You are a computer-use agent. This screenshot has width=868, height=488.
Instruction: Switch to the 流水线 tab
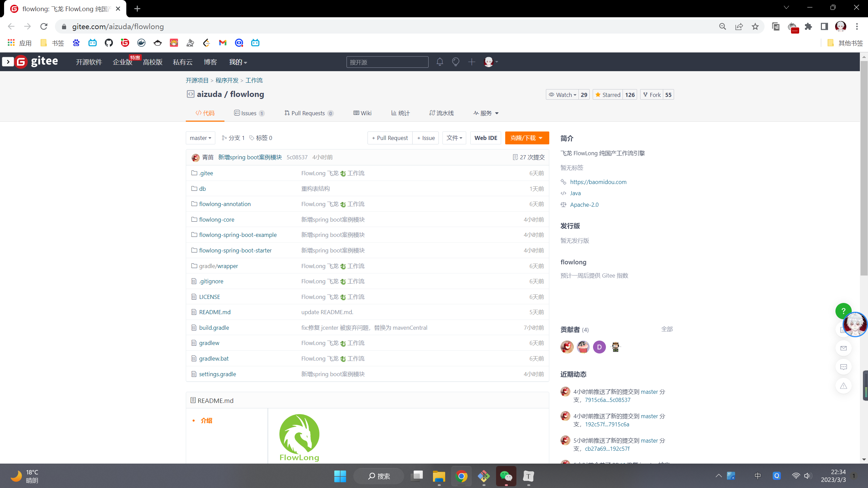(x=441, y=113)
